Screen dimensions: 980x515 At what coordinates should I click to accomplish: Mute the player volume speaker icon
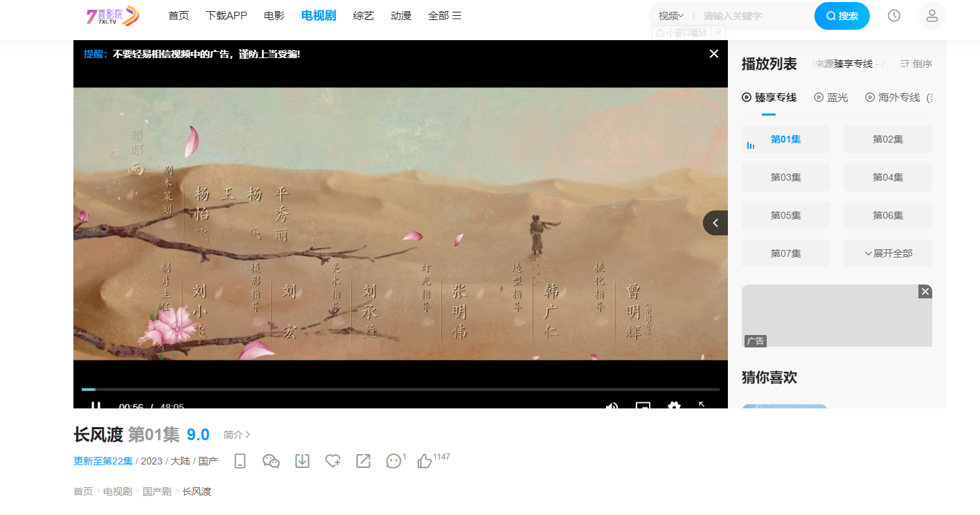pyautogui.click(x=612, y=406)
